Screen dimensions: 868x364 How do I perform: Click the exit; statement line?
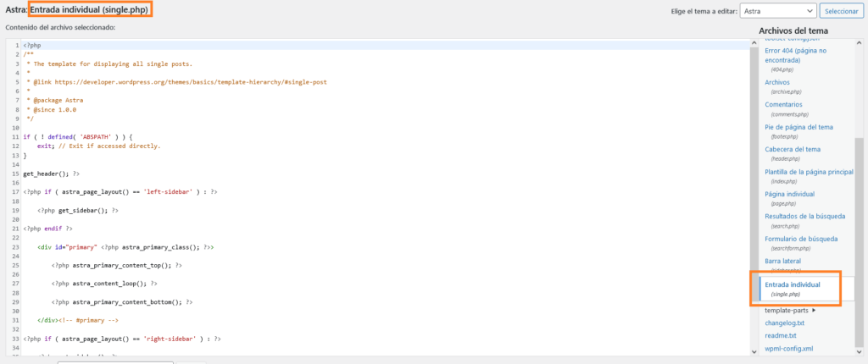pos(98,146)
